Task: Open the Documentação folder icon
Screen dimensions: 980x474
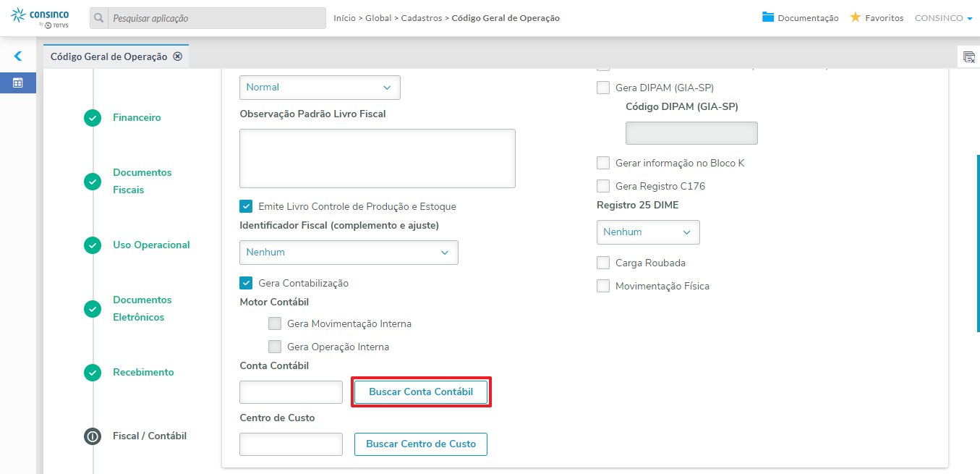Action: point(768,17)
